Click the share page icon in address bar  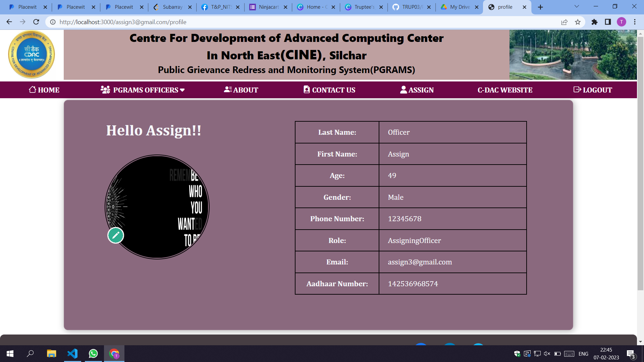tap(564, 22)
